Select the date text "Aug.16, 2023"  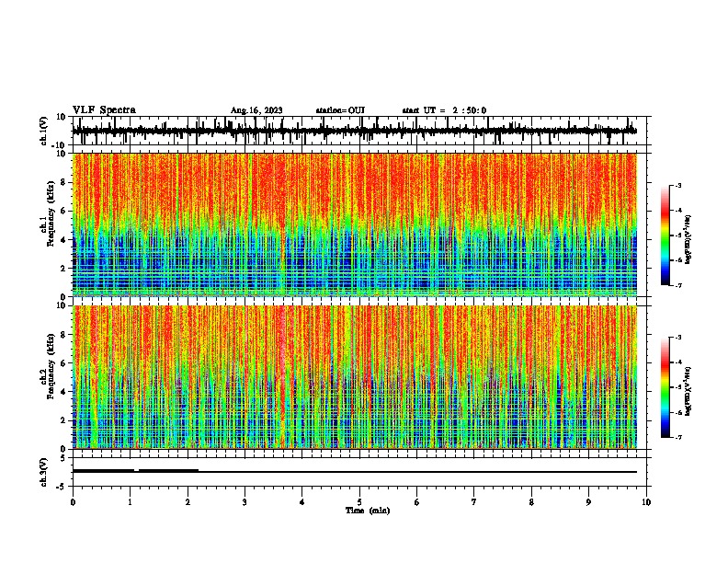(256, 110)
